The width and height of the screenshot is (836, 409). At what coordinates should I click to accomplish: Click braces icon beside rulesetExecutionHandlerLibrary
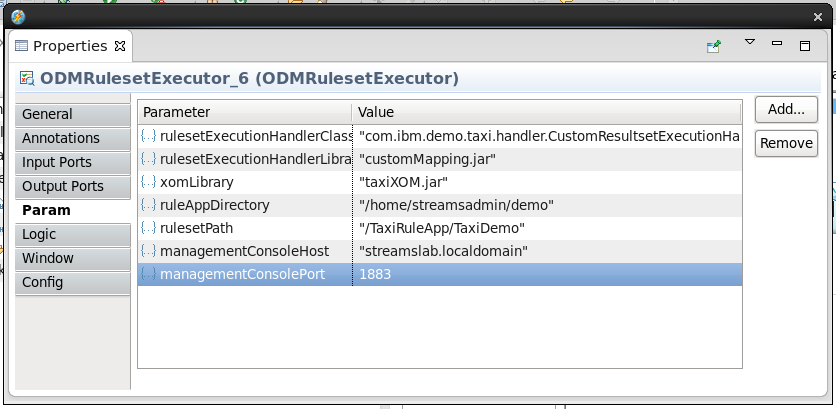coord(148,158)
